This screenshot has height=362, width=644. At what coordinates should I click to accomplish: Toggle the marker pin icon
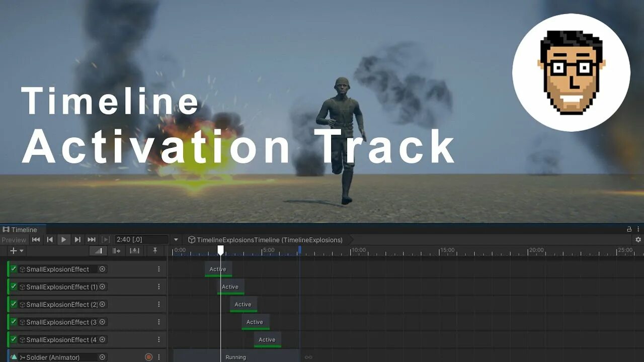(155, 250)
